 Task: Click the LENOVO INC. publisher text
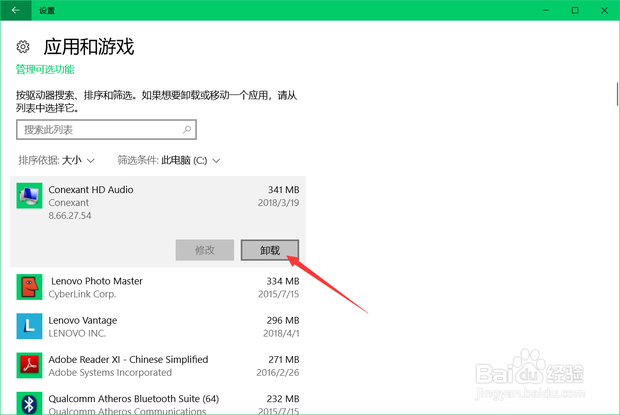[x=77, y=333]
